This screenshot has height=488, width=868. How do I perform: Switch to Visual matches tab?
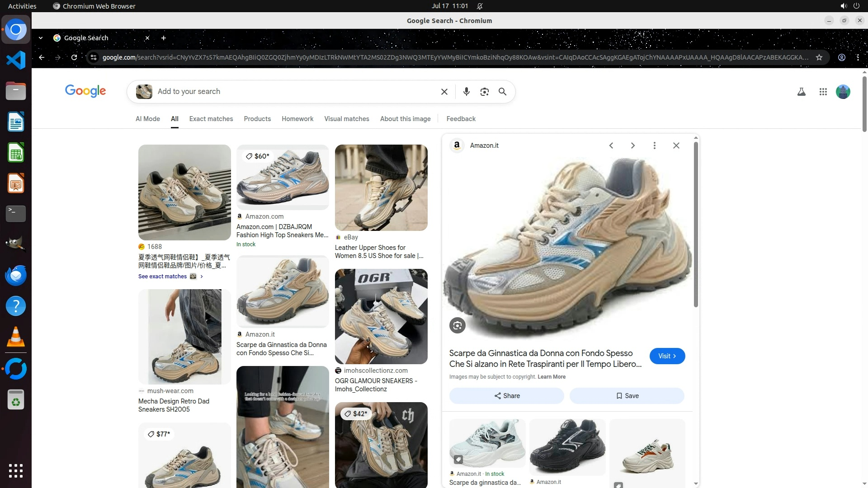(x=346, y=119)
